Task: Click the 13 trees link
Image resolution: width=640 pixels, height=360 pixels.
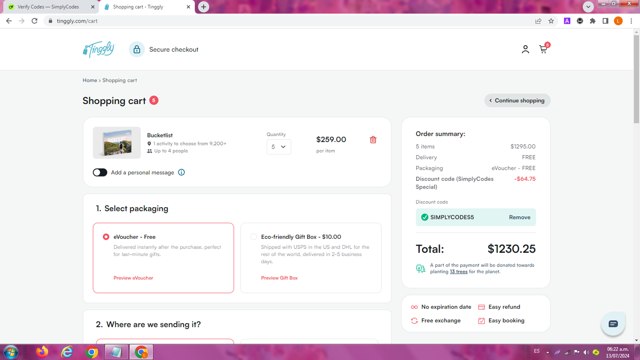Action: click(x=458, y=271)
